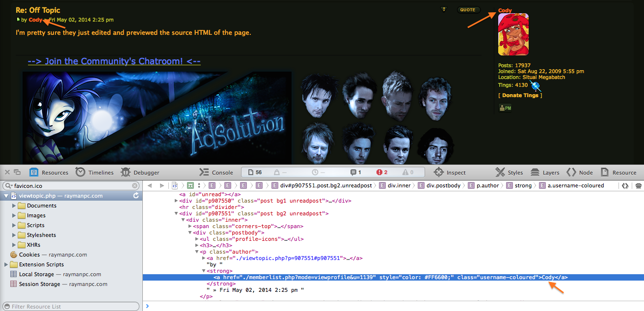The width and height of the screenshot is (644, 311).
Task: Reload the viewtopic.php resource
Action: (x=136, y=196)
